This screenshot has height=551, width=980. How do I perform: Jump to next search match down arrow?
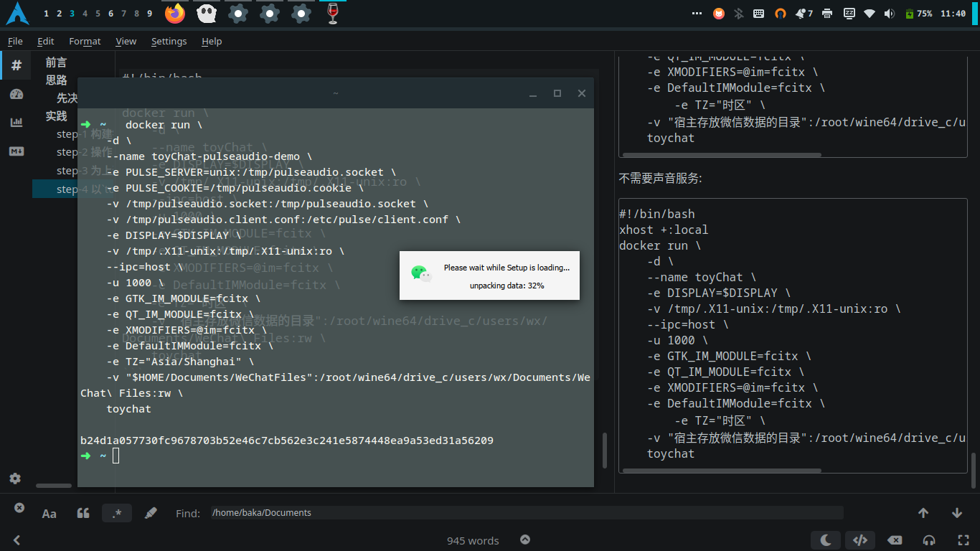pyautogui.click(x=956, y=513)
